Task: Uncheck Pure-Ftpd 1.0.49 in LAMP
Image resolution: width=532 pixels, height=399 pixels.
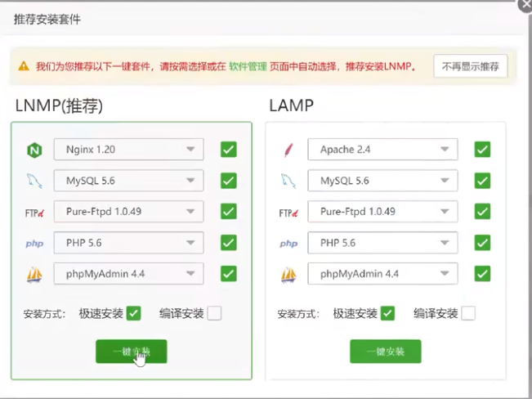Action: click(482, 211)
